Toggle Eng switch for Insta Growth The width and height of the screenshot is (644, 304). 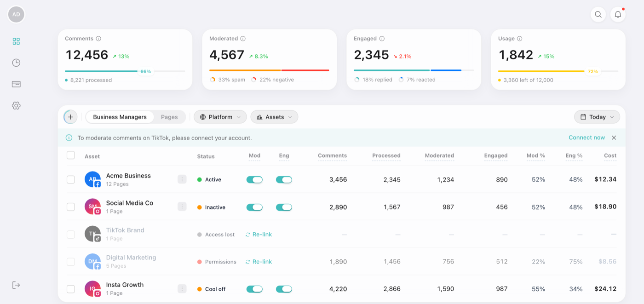284,289
